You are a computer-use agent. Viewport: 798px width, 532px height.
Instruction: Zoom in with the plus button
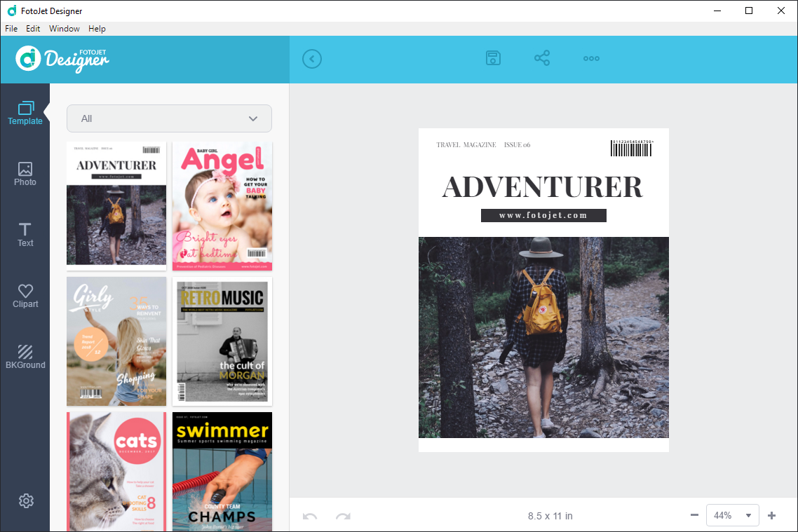point(771,514)
